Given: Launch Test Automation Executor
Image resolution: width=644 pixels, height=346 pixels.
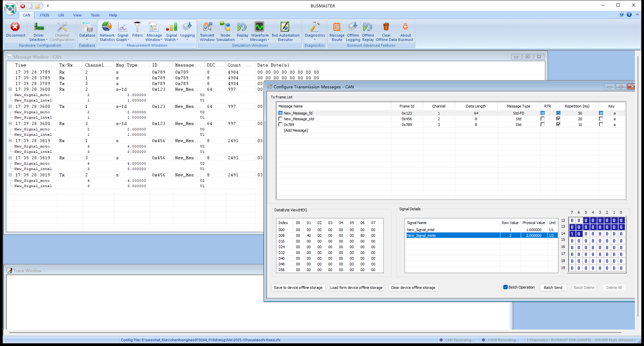Looking at the screenshot, I should point(285,32).
